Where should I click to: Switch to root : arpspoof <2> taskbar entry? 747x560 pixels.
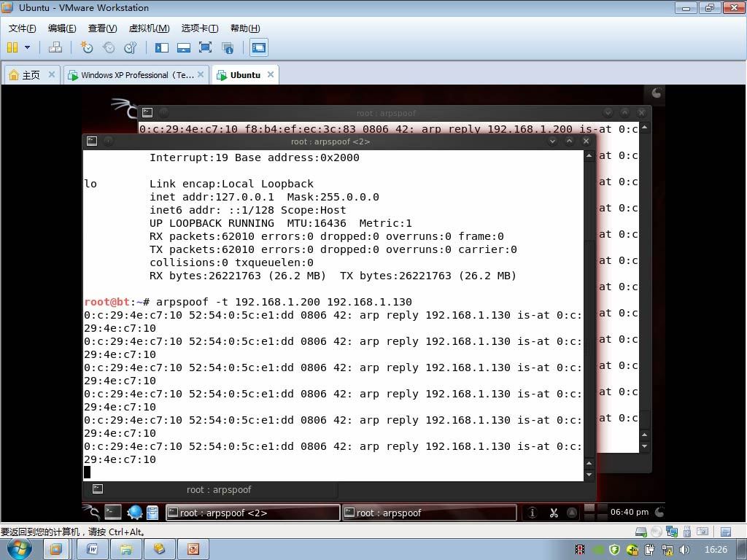[x=253, y=513]
